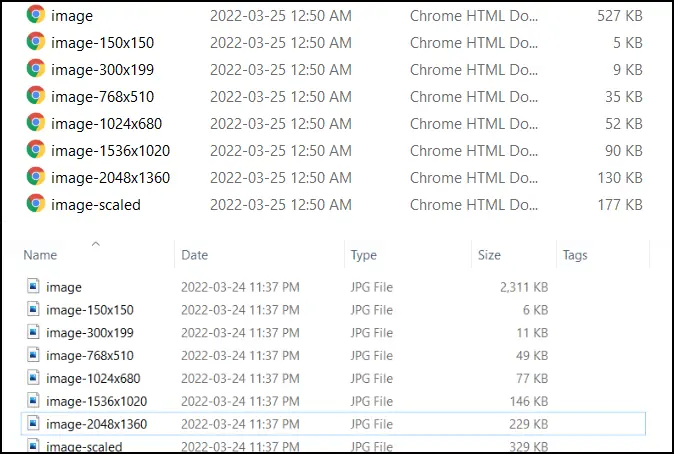Select the JPG file named image-150x150

(x=90, y=310)
